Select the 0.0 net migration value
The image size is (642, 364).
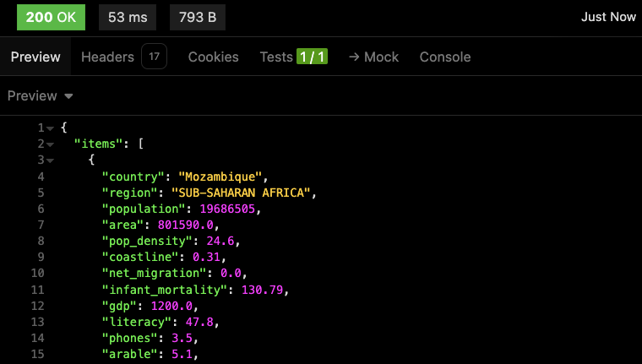pos(231,273)
